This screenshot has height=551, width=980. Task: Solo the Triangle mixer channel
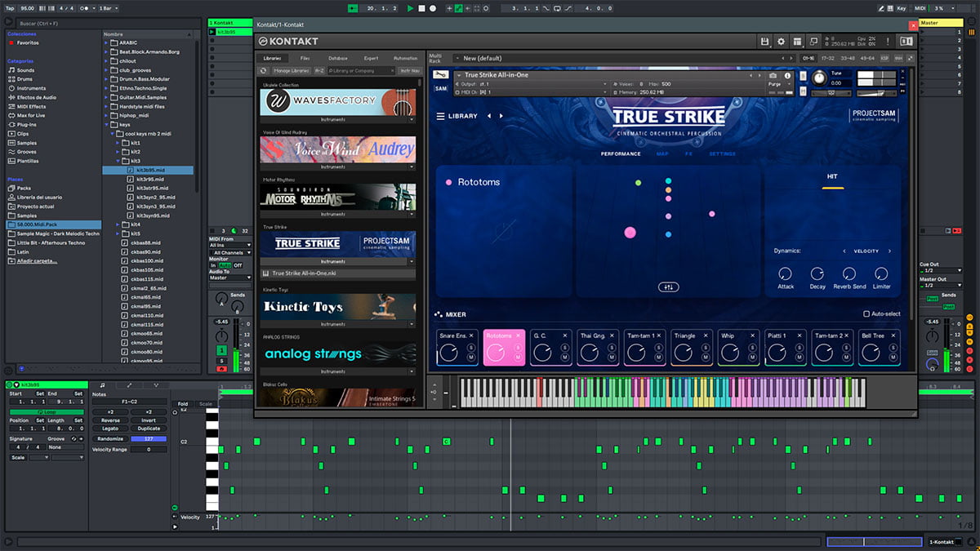coord(706,348)
